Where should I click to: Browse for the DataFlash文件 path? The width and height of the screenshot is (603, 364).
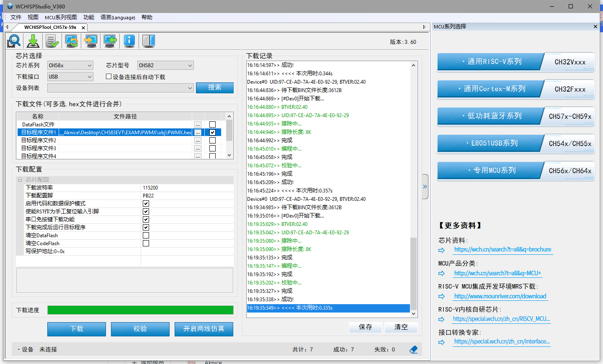pos(198,125)
